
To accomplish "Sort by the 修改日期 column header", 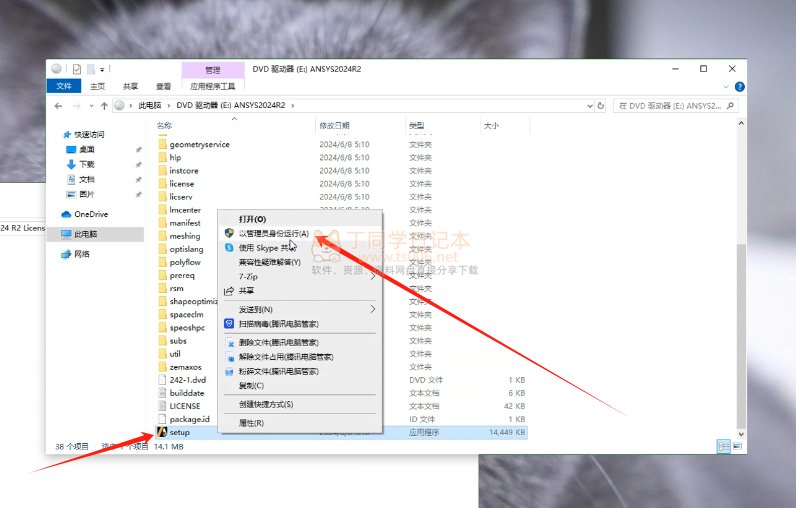I will pos(334,125).
